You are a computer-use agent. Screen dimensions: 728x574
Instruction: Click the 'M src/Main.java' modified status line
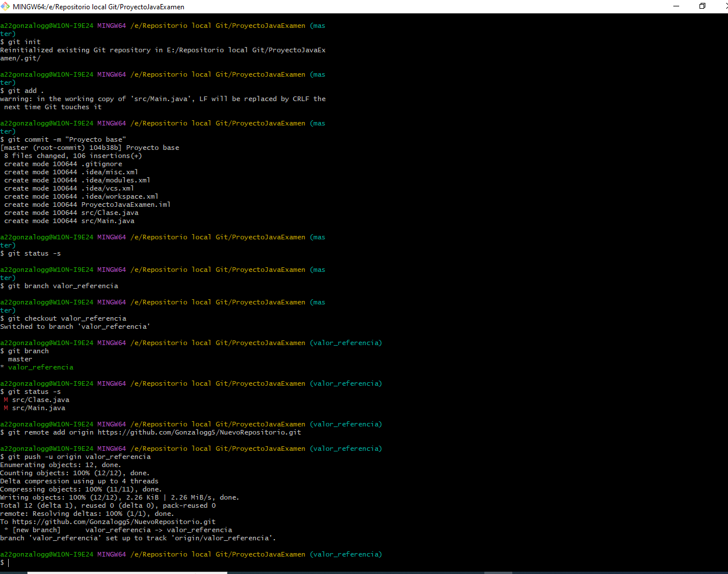34,408
